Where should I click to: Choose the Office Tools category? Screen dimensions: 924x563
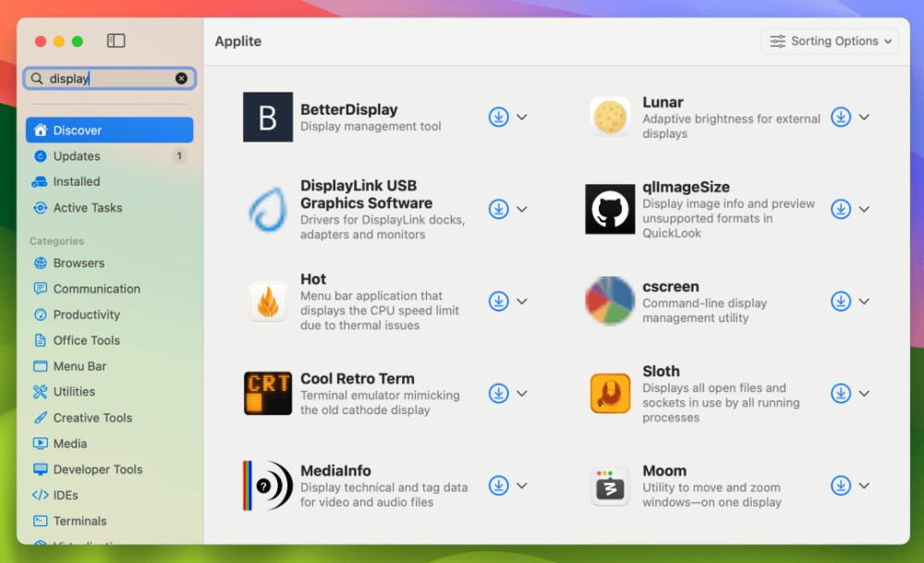110,340
